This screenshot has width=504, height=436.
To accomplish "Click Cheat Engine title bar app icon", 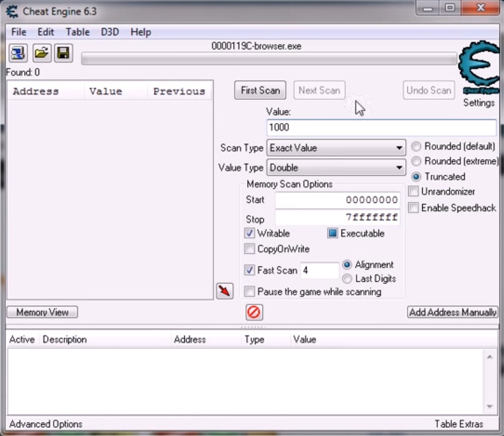I will click(12, 11).
